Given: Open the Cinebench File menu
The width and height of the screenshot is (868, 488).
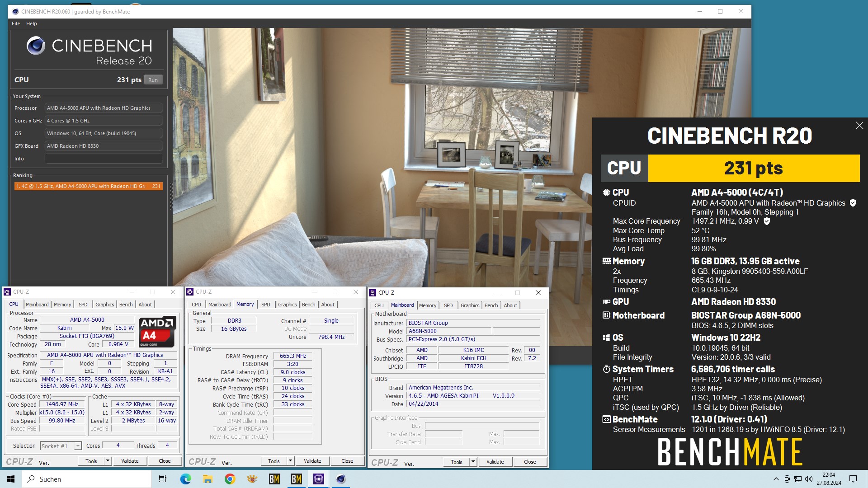Looking at the screenshot, I should [x=16, y=23].
